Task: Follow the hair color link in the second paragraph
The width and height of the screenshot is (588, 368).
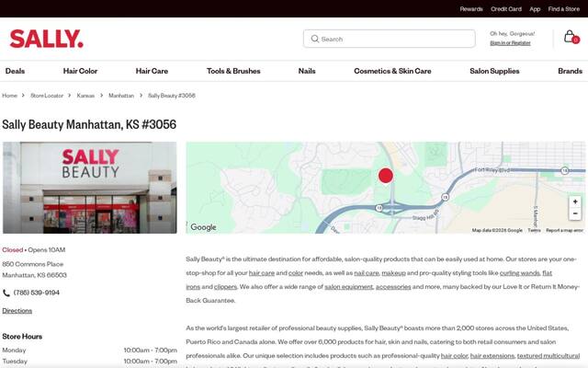Action: [x=454, y=356]
